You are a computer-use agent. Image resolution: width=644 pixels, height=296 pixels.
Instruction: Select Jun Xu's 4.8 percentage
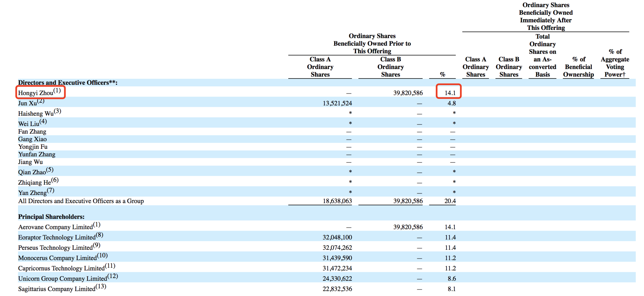pyautogui.click(x=451, y=103)
